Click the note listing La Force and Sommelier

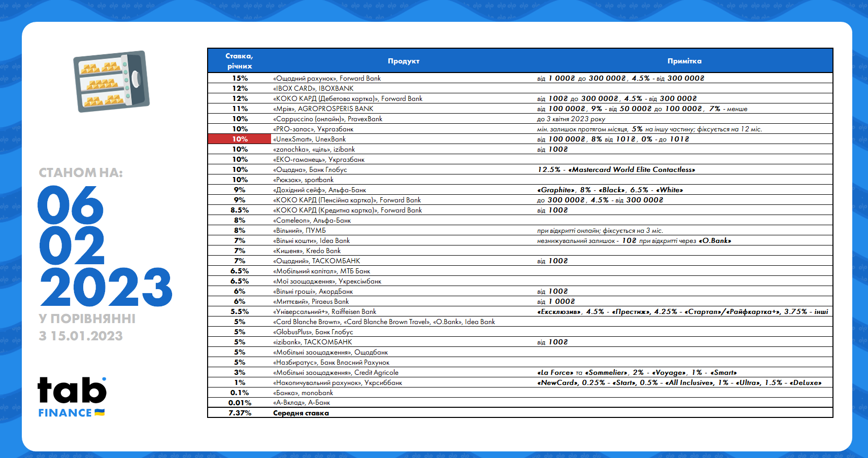[x=637, y=372]
